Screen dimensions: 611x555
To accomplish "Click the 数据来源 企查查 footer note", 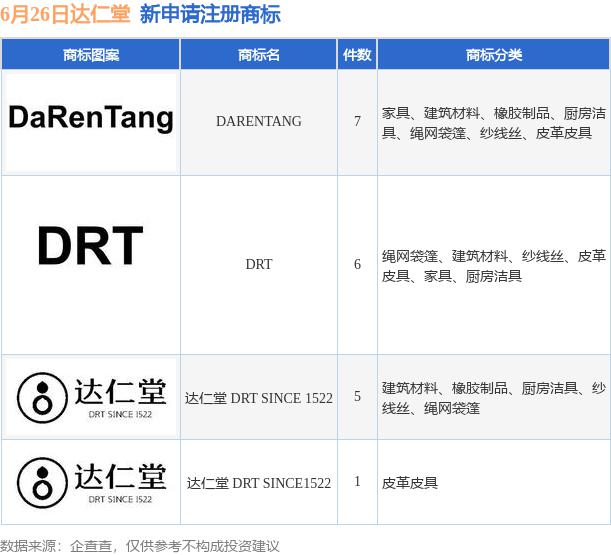I will (140, 546).
